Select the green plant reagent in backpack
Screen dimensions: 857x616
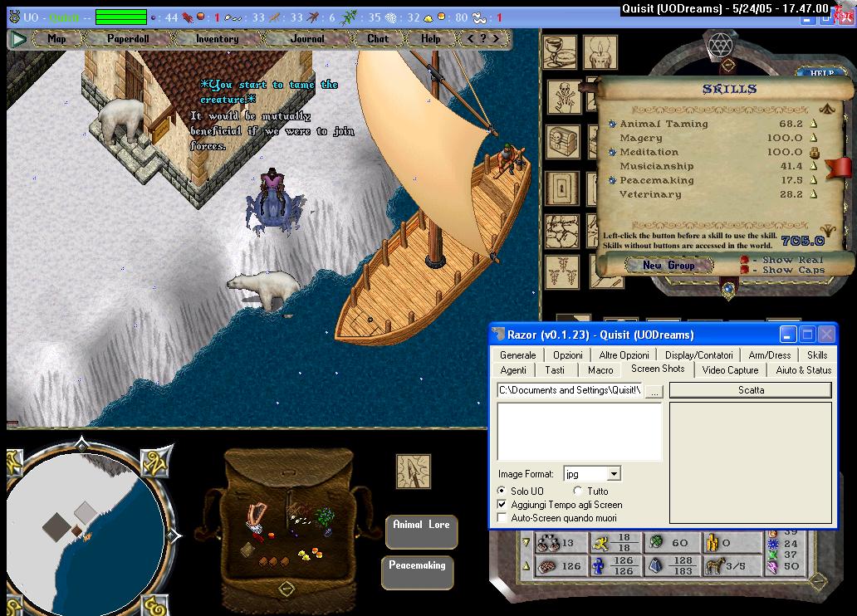326,516
